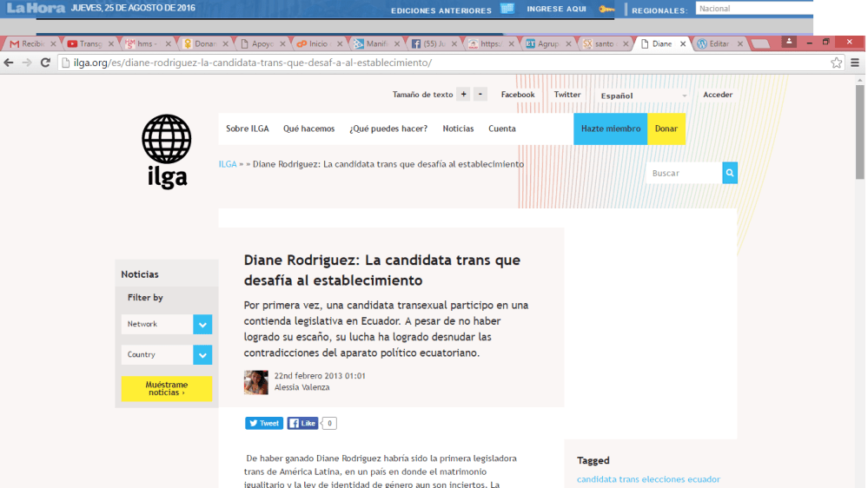Increase text size with the plus button
Viewport: 868px width, 488px height.
464,95
